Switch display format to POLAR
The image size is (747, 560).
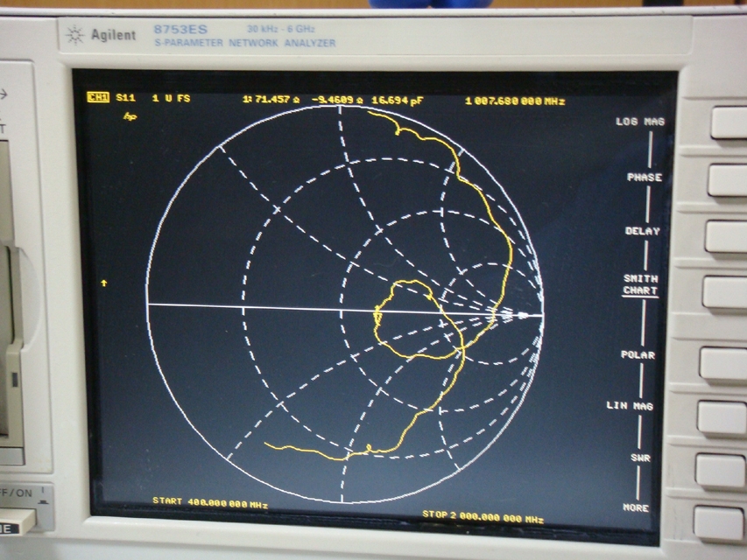638,354
